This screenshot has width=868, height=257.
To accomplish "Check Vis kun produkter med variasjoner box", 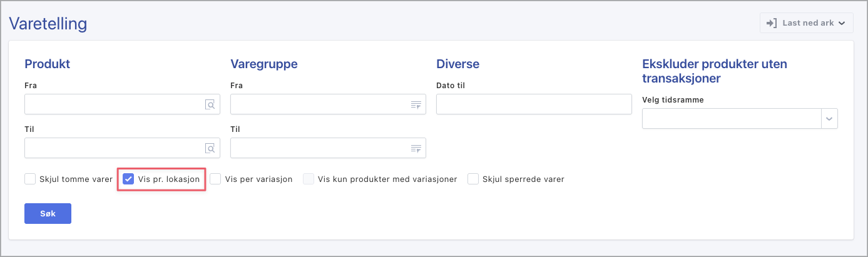I will coord(309,179).
